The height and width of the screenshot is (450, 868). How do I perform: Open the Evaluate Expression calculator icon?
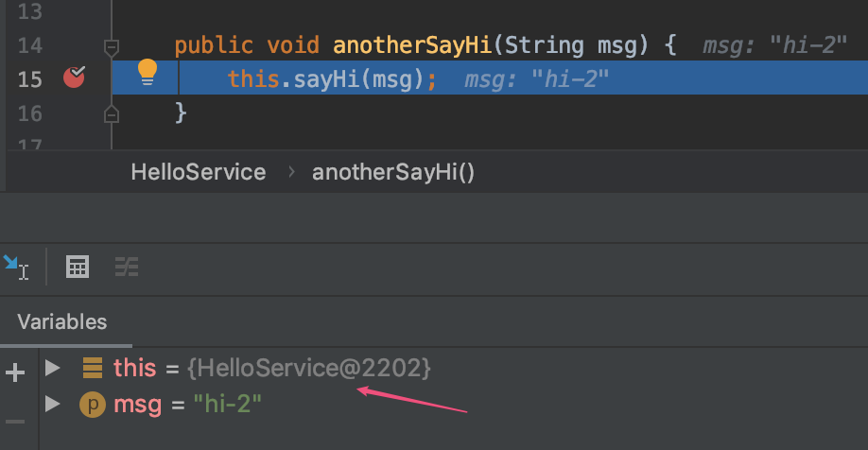pyautogui.click(x=78, y=268)
